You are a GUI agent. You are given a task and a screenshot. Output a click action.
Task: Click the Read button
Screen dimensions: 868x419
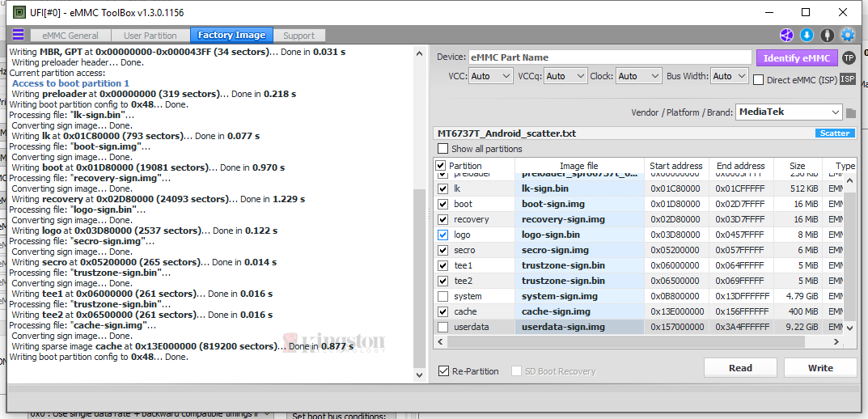(741, 368)
